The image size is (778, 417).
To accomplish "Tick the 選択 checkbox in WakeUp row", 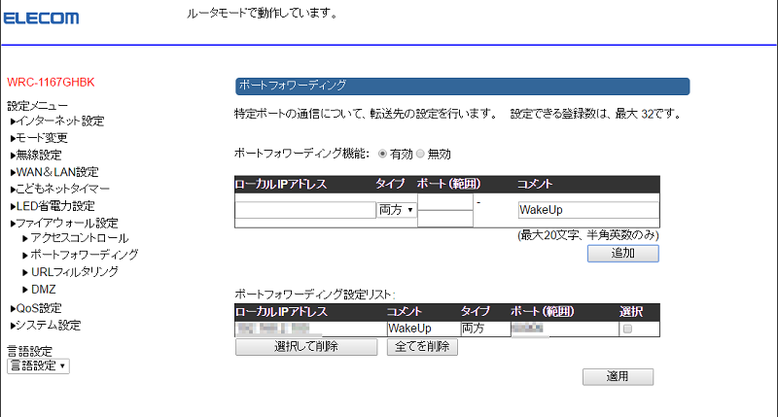I will click(628, 329).
